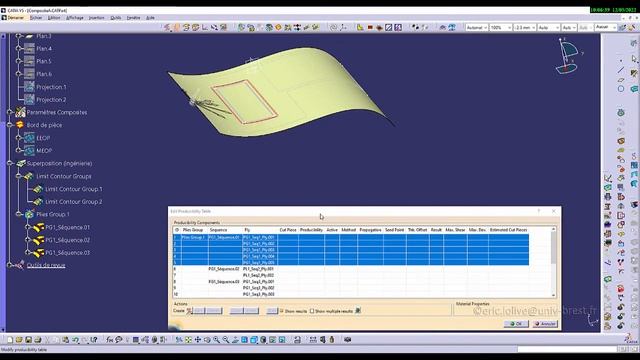
Task: Open the Démarrer menu
Action: click(x=16, y=18)
